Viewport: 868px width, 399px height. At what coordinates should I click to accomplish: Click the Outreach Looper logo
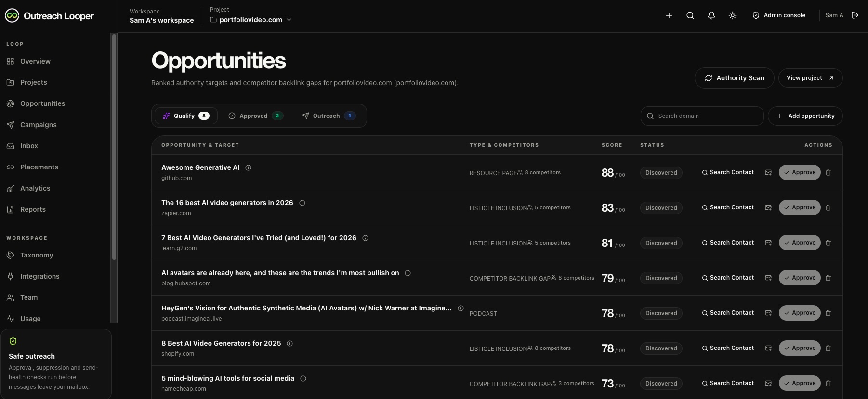pos(49,16)
